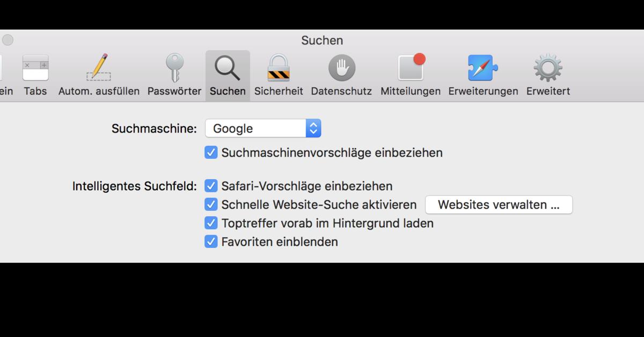Uncheck Favoriten einblenden

211,241
